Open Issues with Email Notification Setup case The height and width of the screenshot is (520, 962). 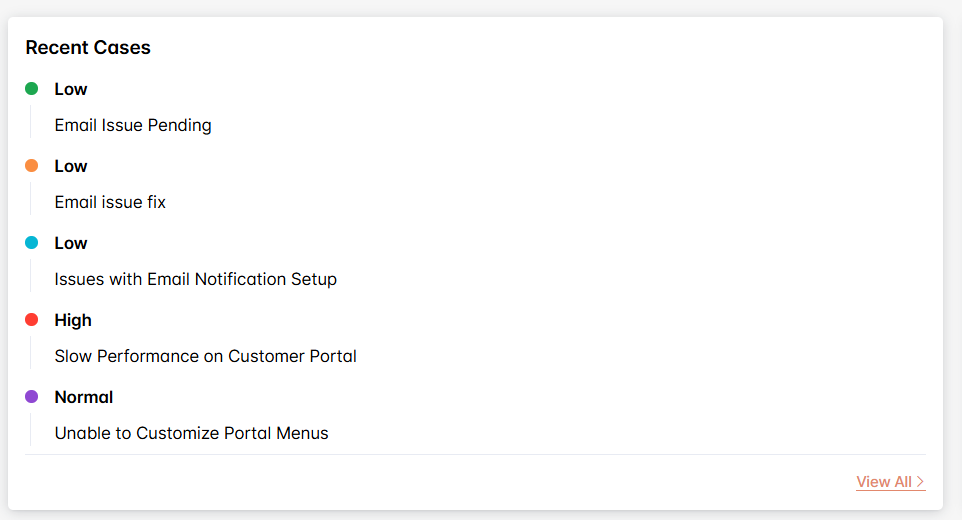tap(195, 280)
